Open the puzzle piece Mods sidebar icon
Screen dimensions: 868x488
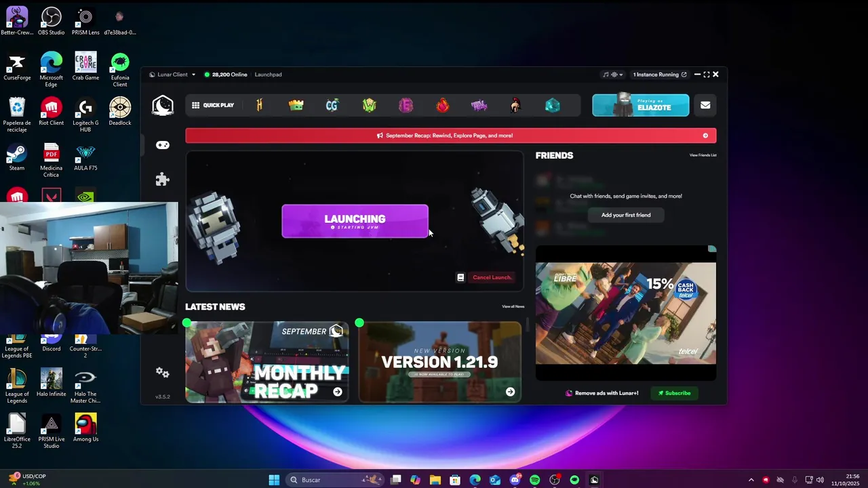pos(162,180)
